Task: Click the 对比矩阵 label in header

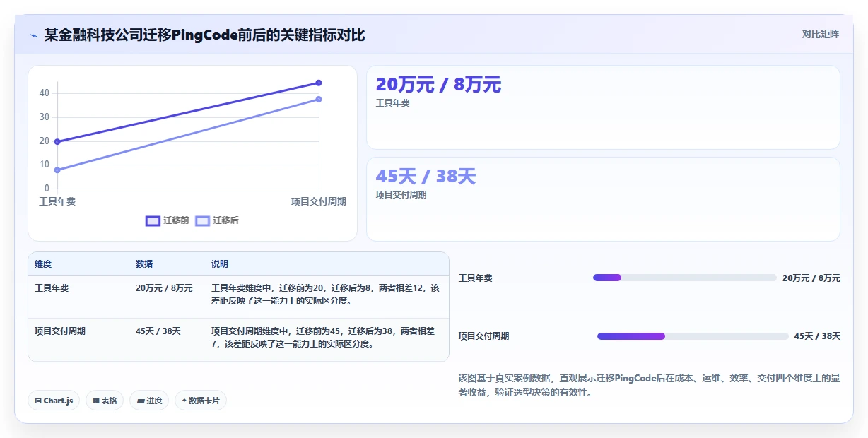Action: coord(820,34)
